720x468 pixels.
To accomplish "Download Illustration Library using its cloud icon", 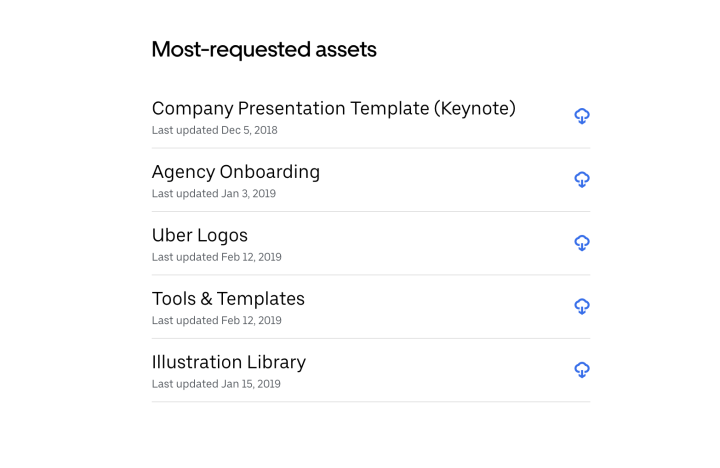I will (x=582, y=370).
